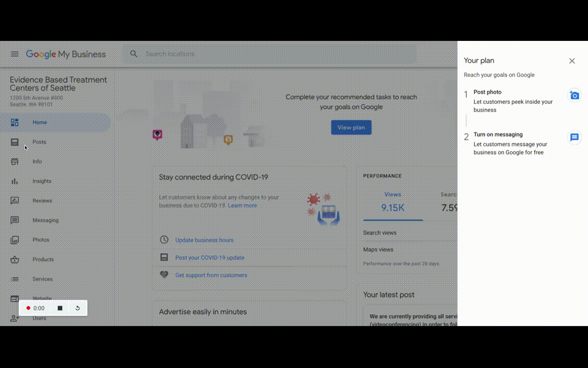Open the Photos section
The image size is (588, 368).
pos(41,240)
